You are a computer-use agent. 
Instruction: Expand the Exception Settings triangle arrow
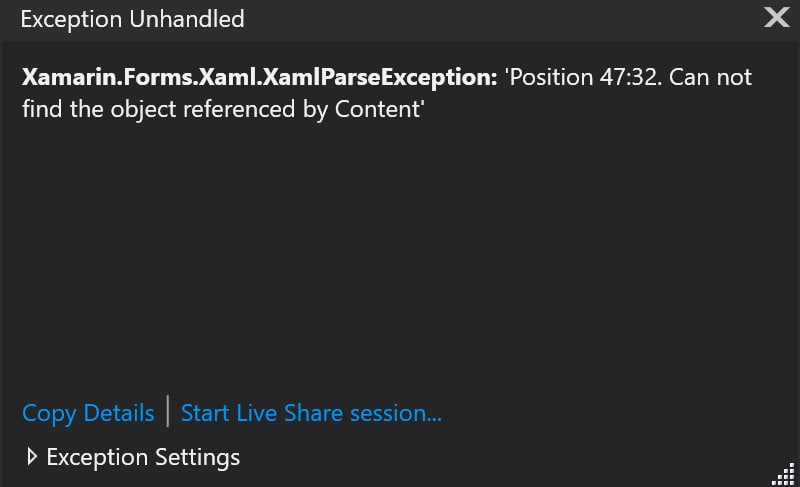coord(32,456)
